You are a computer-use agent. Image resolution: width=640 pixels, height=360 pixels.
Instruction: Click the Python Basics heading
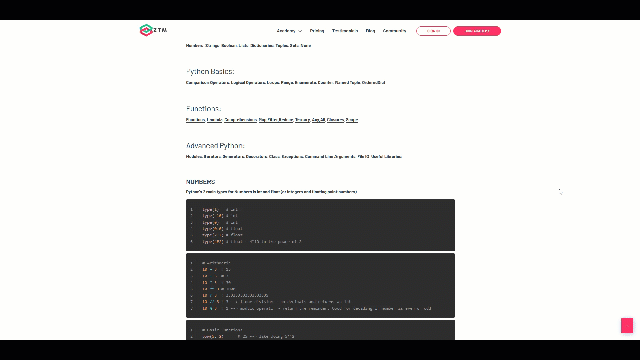[210, 71]
